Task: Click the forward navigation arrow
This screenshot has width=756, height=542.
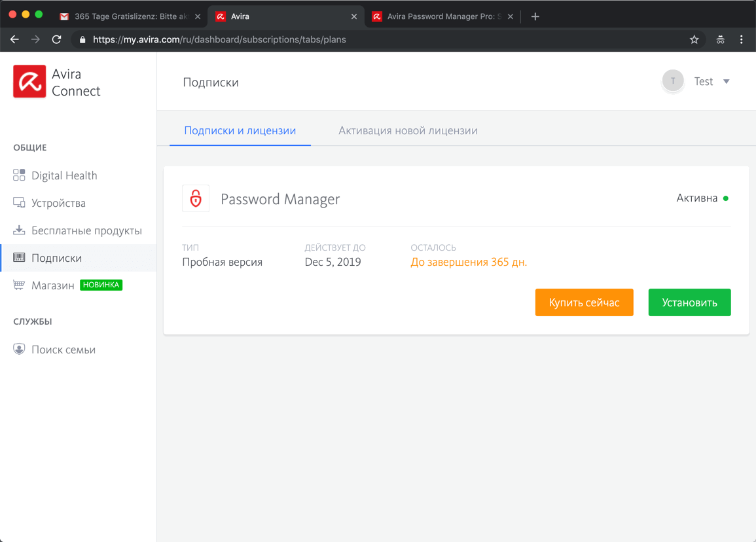Action: click(35, 39)
